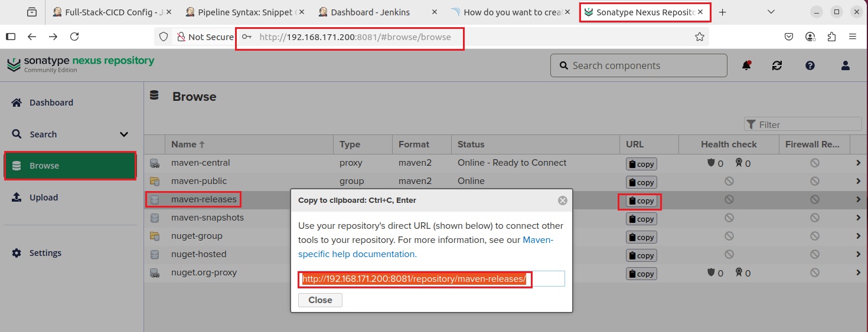Image resolution: width=868 pixels, height=332 pixels.
Task: Copy URL for maven-snapshots repository
Action: coord(641,219)
